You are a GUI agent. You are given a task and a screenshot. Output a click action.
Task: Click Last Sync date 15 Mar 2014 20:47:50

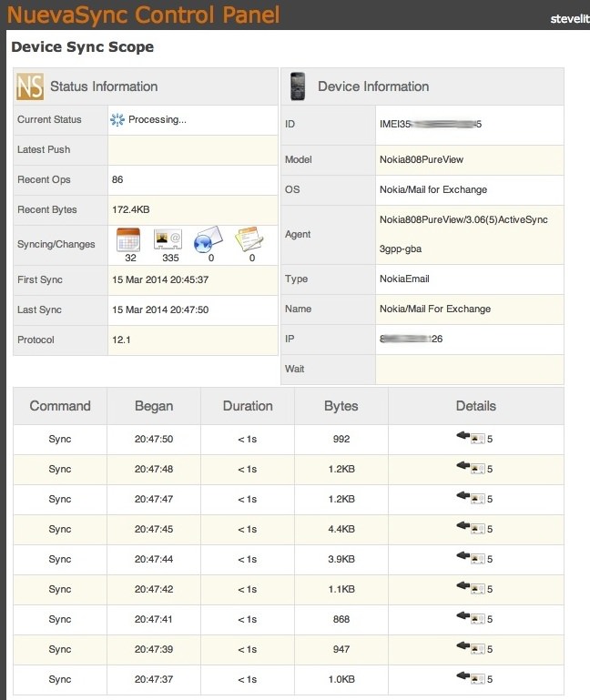click(x=160, y=309)
